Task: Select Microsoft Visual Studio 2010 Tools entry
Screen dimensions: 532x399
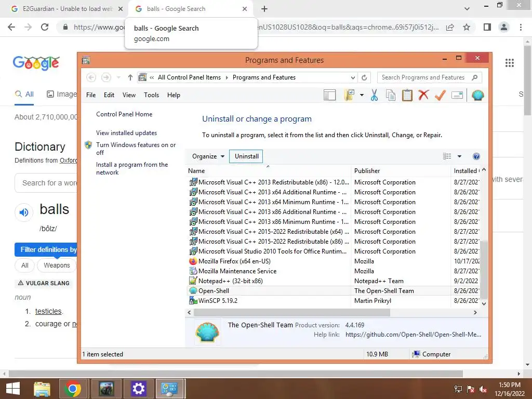Action: click(x=334, y=251)
